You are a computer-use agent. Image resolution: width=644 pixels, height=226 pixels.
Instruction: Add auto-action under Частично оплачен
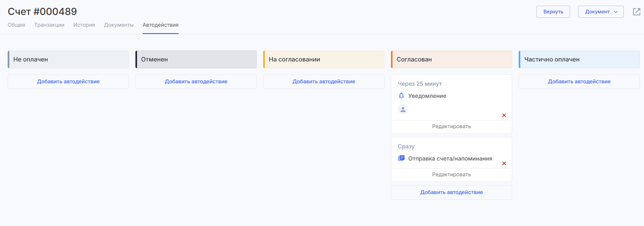click(x=579, y=82)
